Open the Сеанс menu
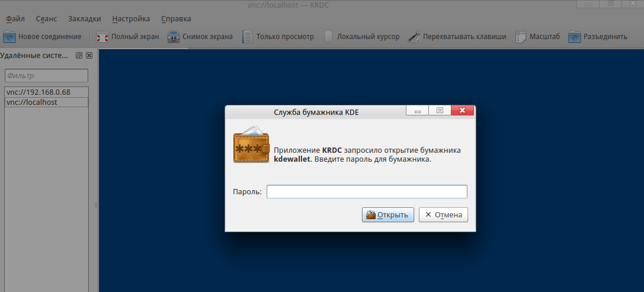This screenshot has height=292, width=644. [x=46, y=19]
